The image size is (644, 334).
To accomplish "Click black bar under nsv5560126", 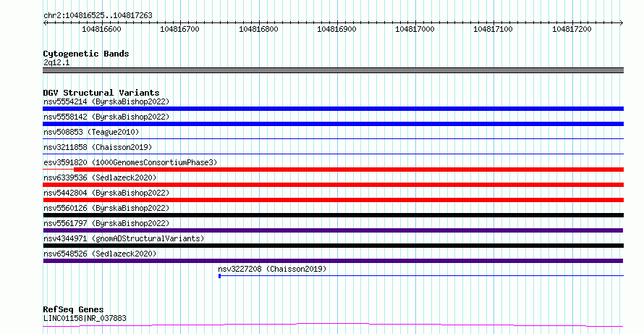I will [333, 215].
